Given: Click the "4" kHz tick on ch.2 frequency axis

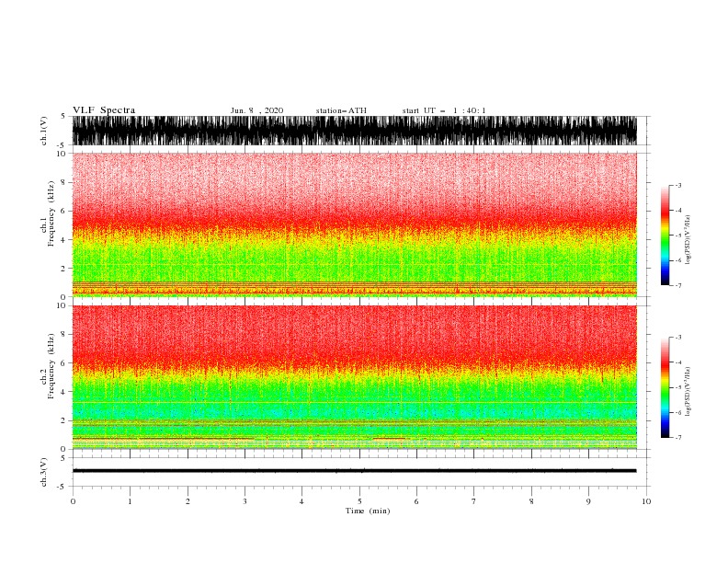Looking at the screenshot, I should click(x=63, y=392).
